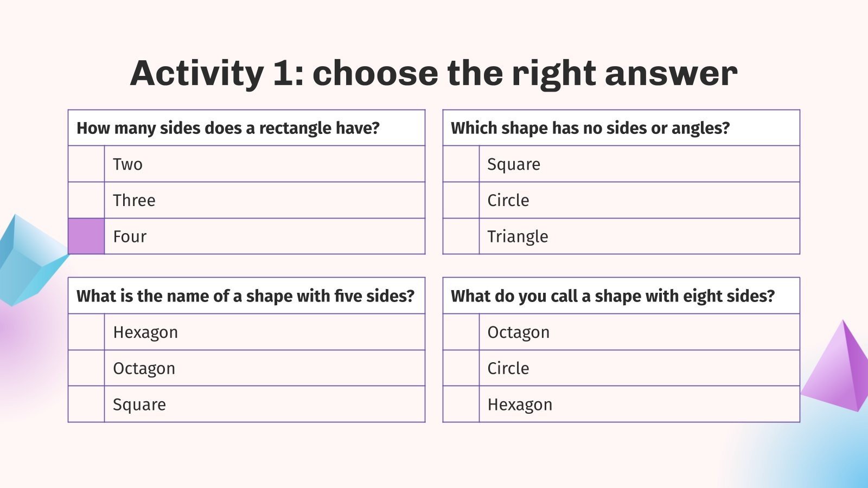Click the answer text 'Four'
The image size is (868, 488).
click(x=130, y=236)
